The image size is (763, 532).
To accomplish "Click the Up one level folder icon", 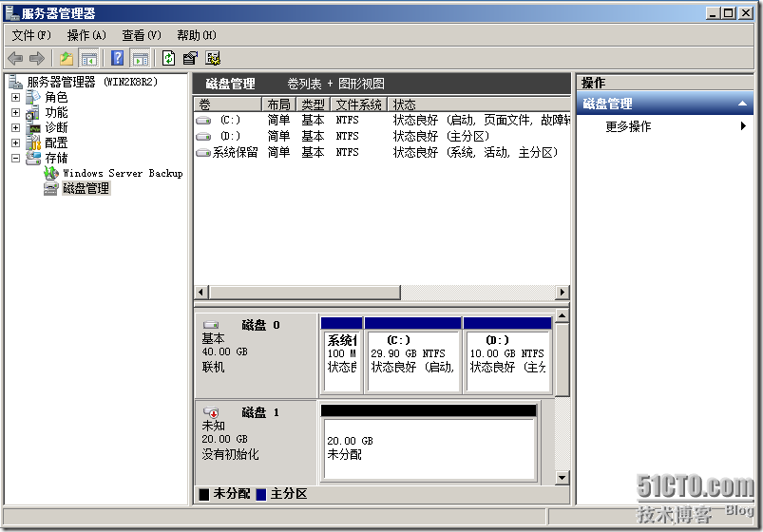I will 67,59.
